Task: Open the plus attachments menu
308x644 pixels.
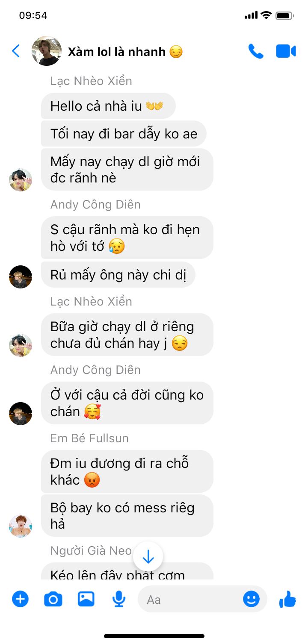Action: [x=20, y=599]
